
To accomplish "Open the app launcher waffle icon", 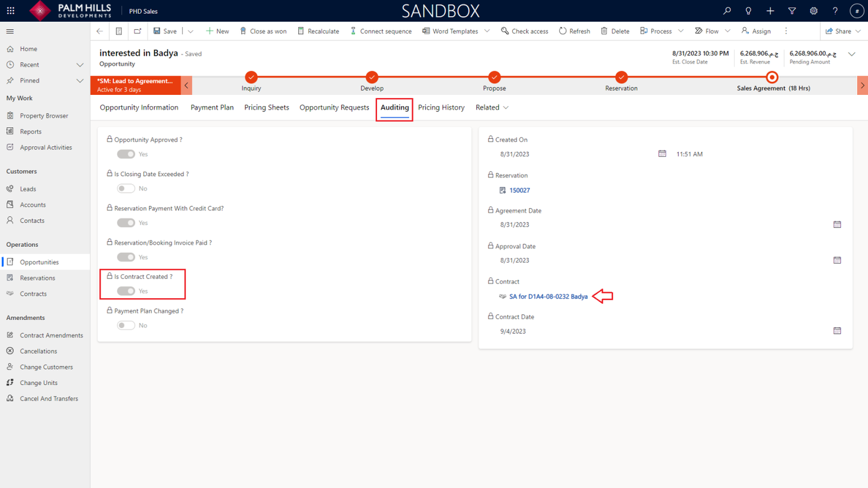I will (11, 11).
